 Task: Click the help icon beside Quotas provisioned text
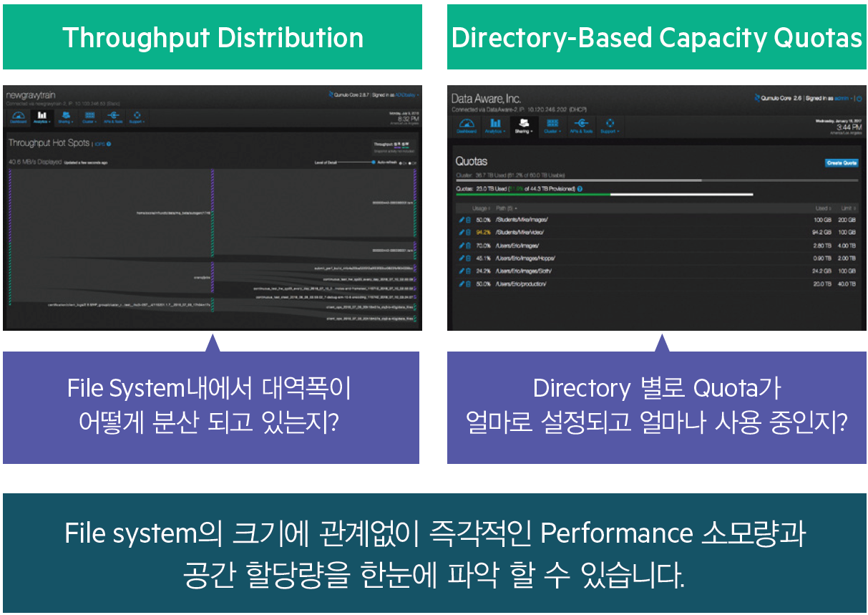click(580, 189)
